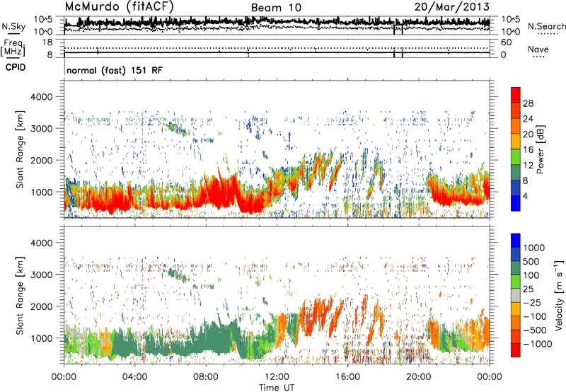Viewport: 566px width, 392px height.
Task: Select the N.Sky legend label
Action: (x=13, y=26)
